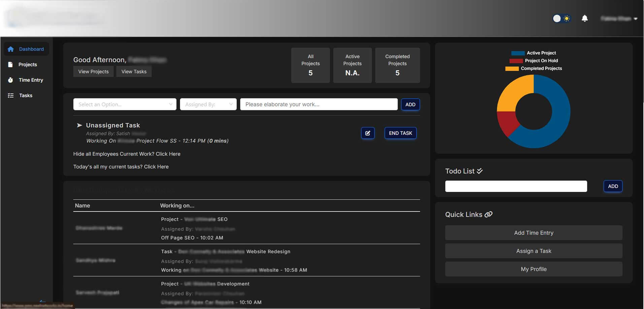Open the My Profile quick link
The height and width of the screenshot is (309, 644).
pos(534,269)
